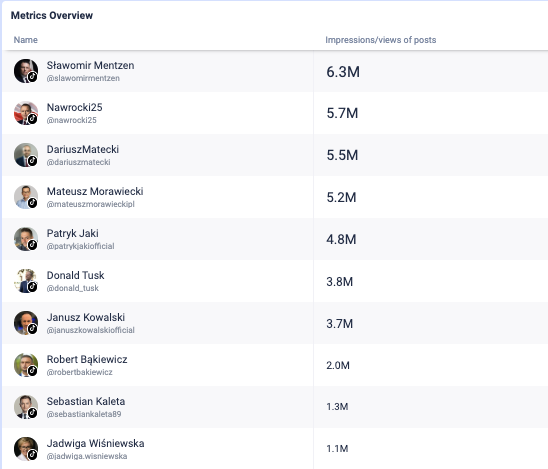This screenshot has height=469, width=548.
Task: Open the @januszkowalskiofficial handle link
Action: point(91,330)
